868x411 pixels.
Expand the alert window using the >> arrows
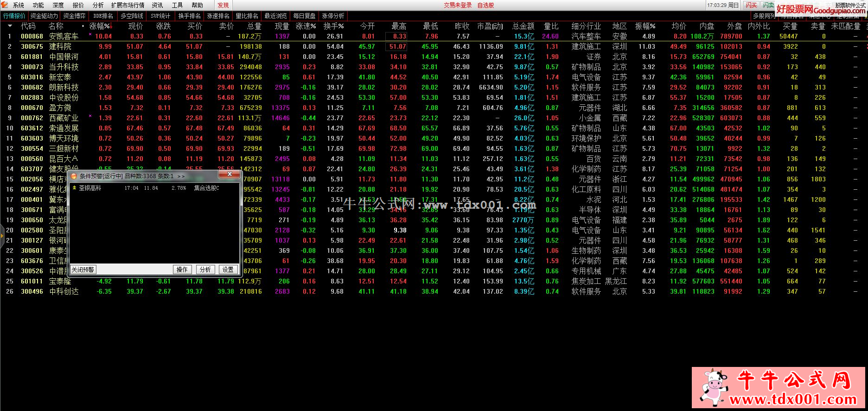[x=181, y=176]
